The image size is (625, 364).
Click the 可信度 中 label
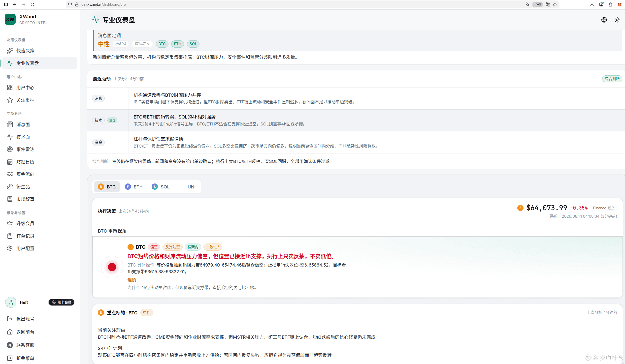pos(142,44)
